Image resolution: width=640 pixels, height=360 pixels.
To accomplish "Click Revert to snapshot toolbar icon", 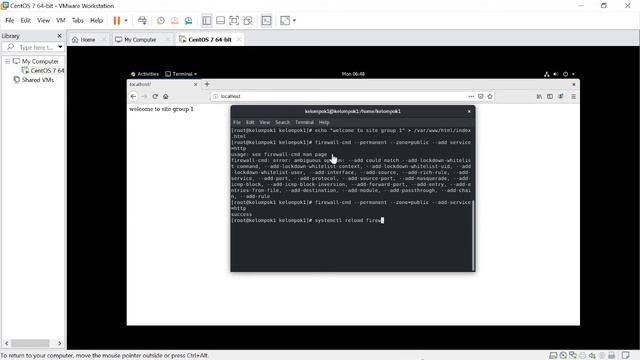I will tap(175, 20).
